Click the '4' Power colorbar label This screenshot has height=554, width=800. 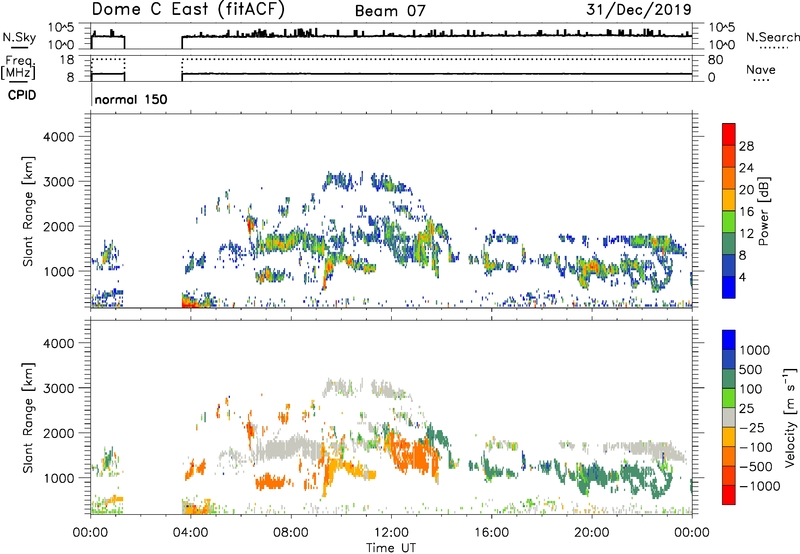click(742, 277)
